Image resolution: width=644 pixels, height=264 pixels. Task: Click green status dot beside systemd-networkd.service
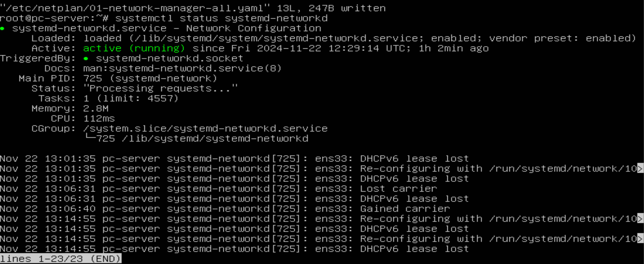pyautogui.click(x=2, y=28)
